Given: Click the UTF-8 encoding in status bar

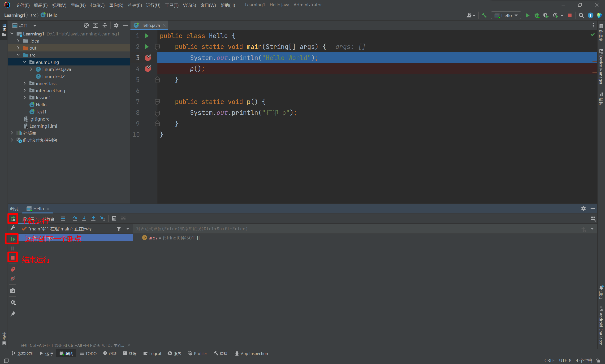Looking at the screenshot, I should click(565, 360).
